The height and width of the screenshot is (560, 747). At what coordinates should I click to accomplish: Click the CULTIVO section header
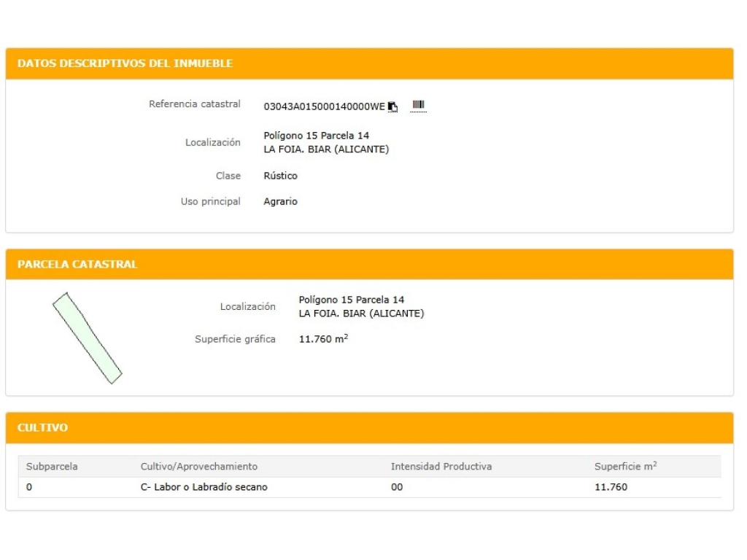43,427
